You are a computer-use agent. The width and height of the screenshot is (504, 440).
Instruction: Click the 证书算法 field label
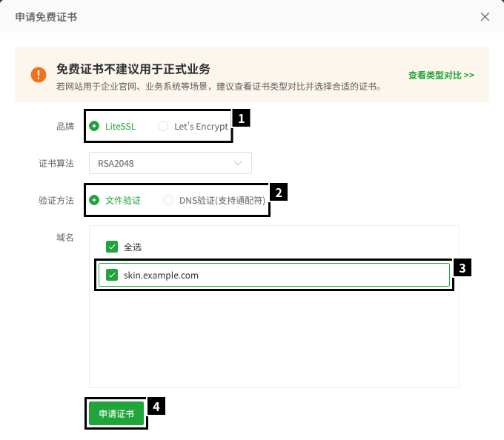point(56,163)
